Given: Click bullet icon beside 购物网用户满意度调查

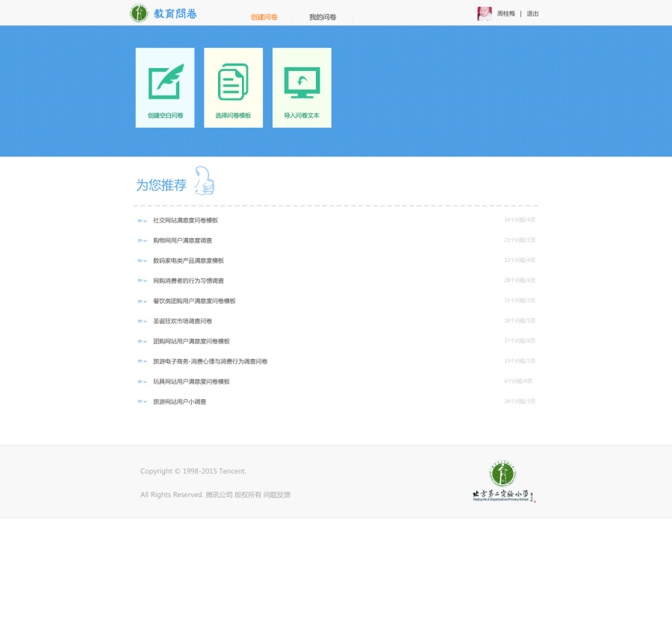Looking at the screenshot, I should (x=143, y=240).
